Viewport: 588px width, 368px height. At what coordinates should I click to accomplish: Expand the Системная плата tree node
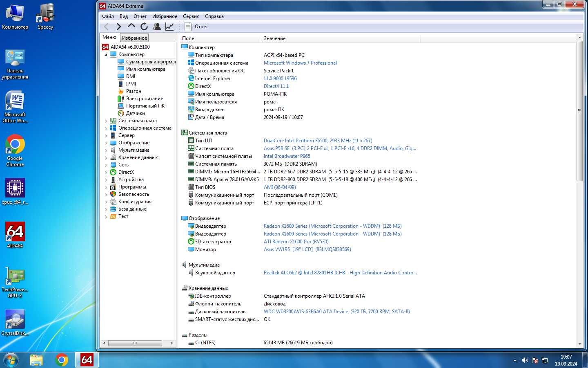click(106, 121)
